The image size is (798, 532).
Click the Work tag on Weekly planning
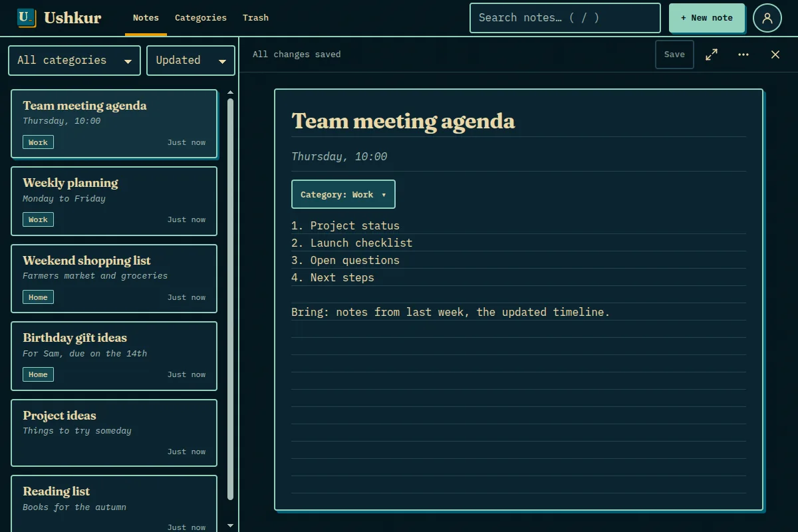click(38, 219)
